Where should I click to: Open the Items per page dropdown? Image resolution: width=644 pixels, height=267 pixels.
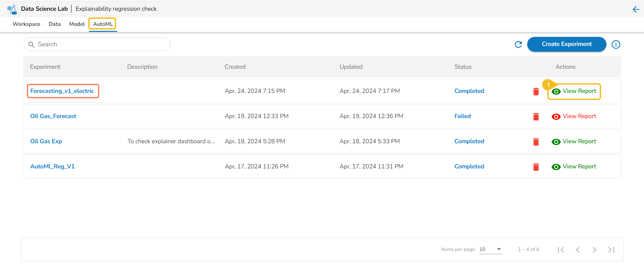[x=491, y=249]
